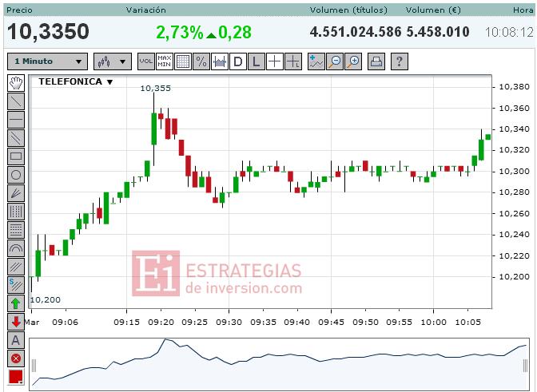
Task: Select the S speed lines tool
Action: point(16,285)
